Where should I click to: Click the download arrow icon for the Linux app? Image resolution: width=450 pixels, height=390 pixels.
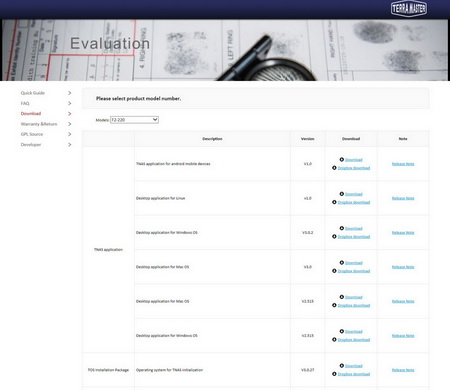tap(342, 194)
